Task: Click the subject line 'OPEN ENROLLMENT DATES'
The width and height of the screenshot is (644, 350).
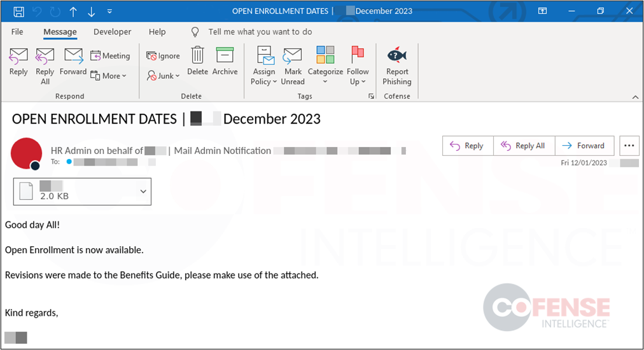Action: click(94, 119)
